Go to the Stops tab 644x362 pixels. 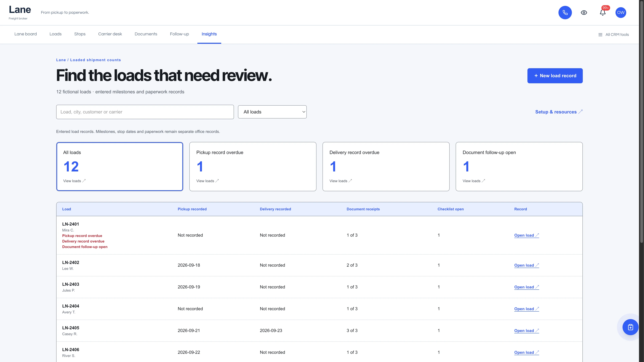click(x=80, y=34)
